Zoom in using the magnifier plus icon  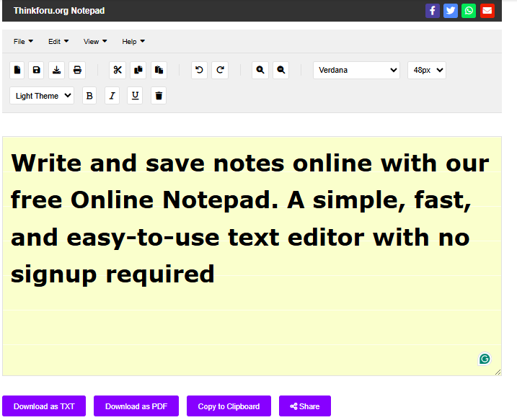[260, 70]
